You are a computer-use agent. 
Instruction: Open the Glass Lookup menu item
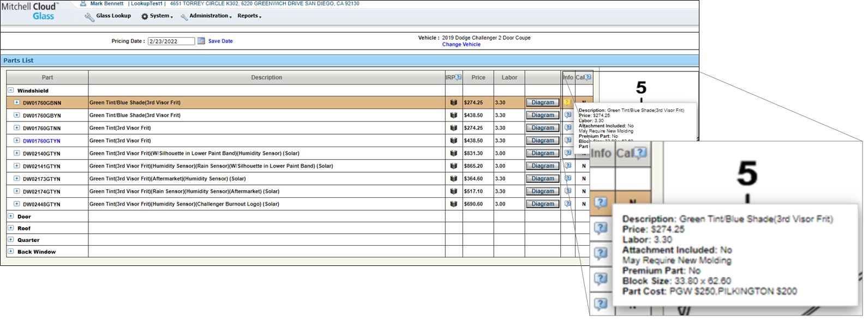[x=113, y=16]
